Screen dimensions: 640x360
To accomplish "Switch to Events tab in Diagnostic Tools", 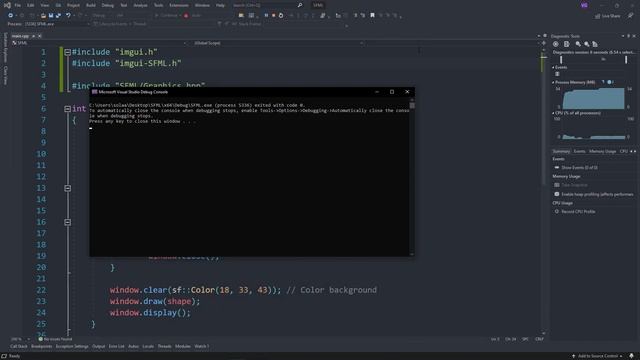I will [579, 151].
